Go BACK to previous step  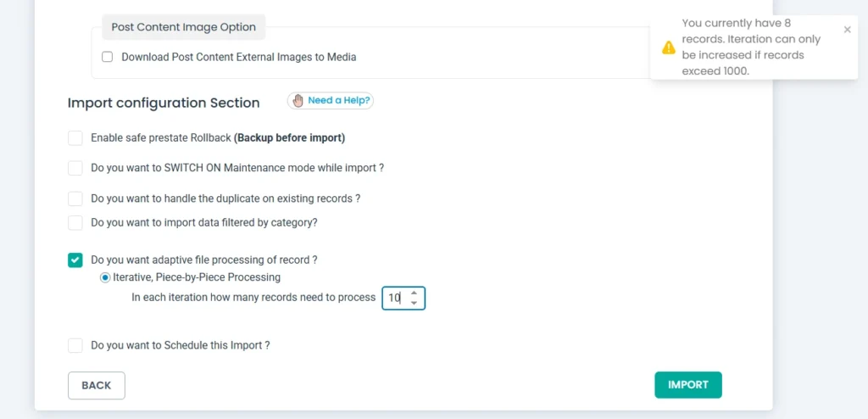[x=97, y=385]
